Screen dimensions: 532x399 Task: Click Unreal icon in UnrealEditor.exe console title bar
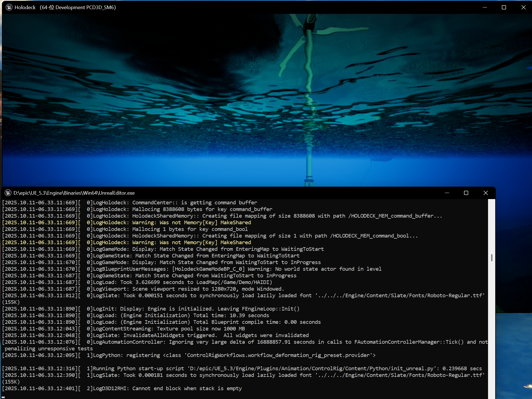[8, 193]
